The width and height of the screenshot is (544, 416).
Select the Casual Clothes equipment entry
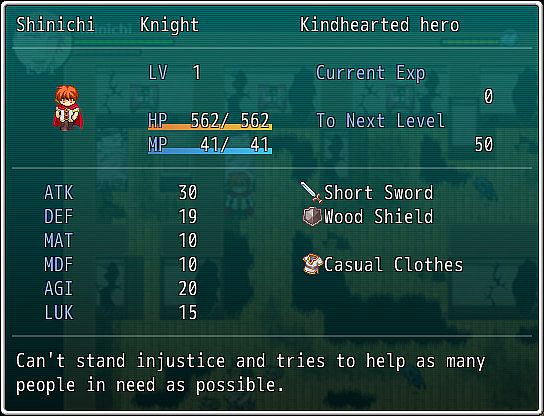383,264
